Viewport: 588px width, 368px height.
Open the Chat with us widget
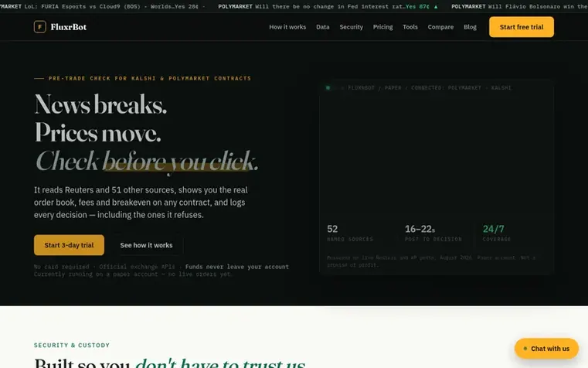[546, 349]
